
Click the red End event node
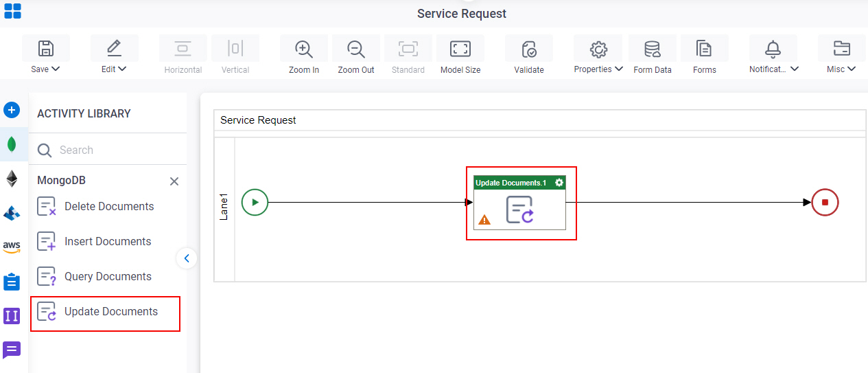(825, 202)
